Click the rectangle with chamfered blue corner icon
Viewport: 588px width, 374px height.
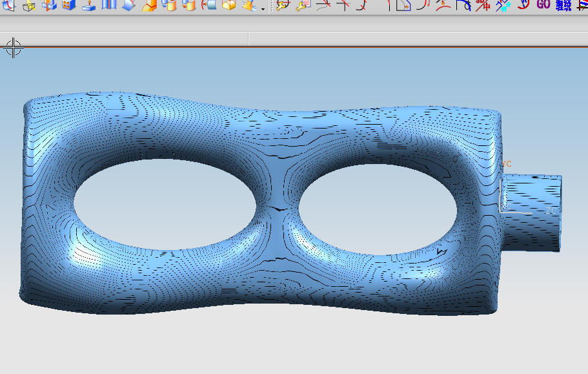[x=403, y=5]
